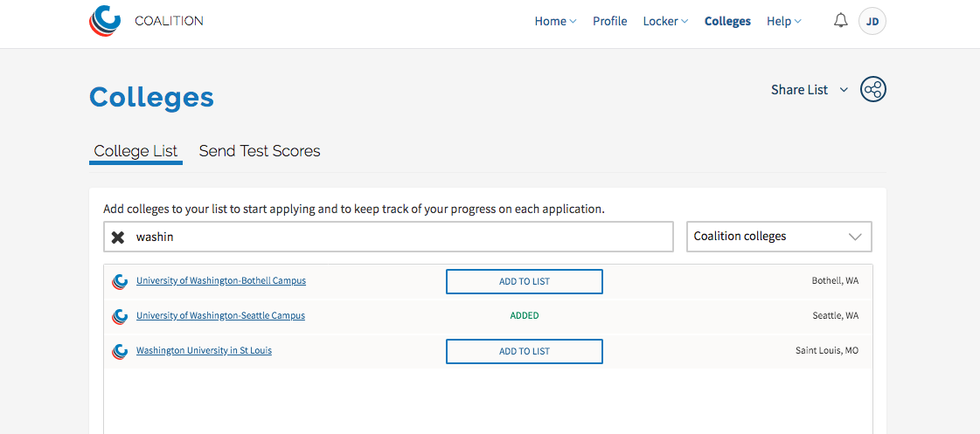The height and width of the screenshot is (434, 980).
Task: Open University of Washington-Bothell Campus link
Action: coord(221,281)
